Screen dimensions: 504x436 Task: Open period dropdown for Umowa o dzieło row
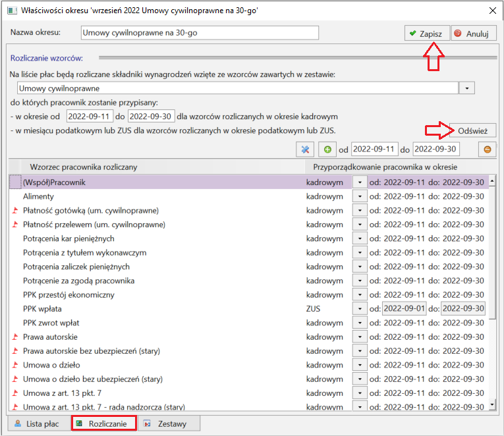point(360,365)
